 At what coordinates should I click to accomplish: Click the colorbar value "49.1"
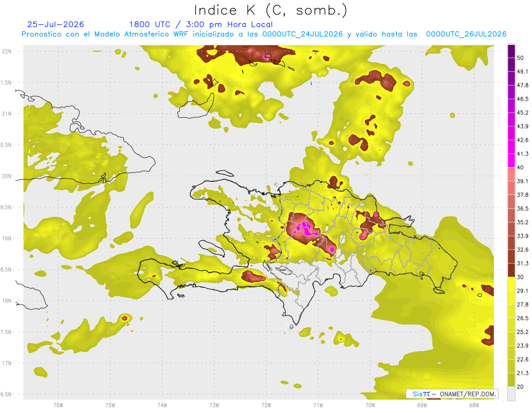point(522,71)
